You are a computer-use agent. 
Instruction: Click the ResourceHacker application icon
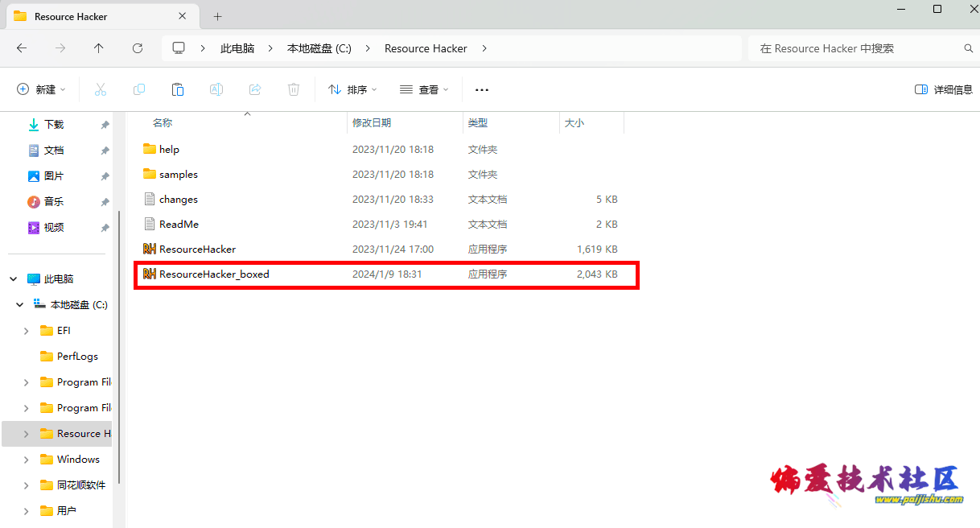tap(149, 249)
